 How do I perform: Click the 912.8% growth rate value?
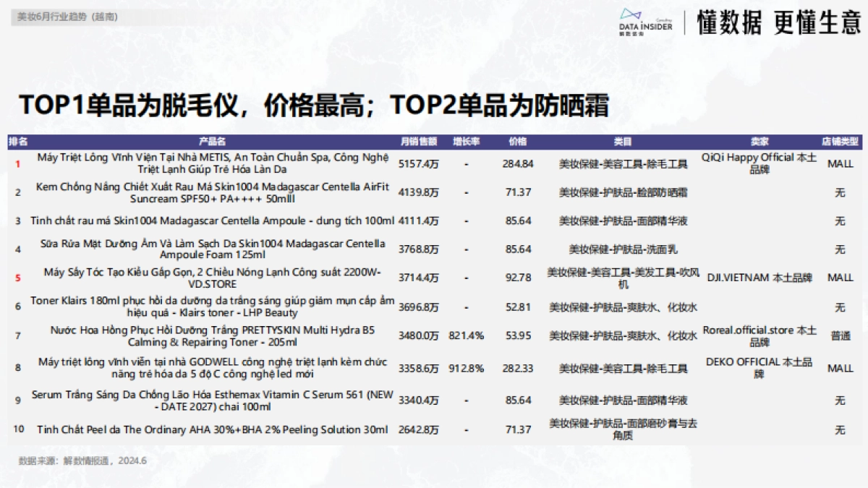[x=467, y=369]
